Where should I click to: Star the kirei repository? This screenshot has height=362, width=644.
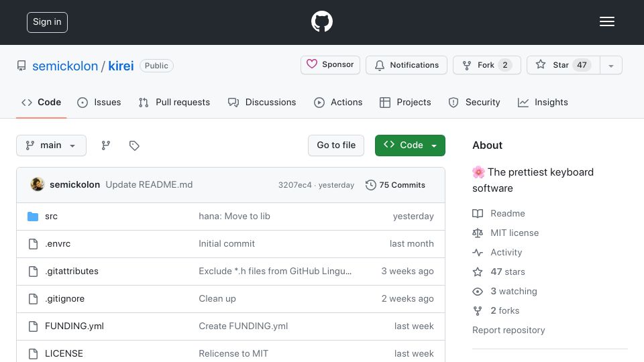point(563,65)
